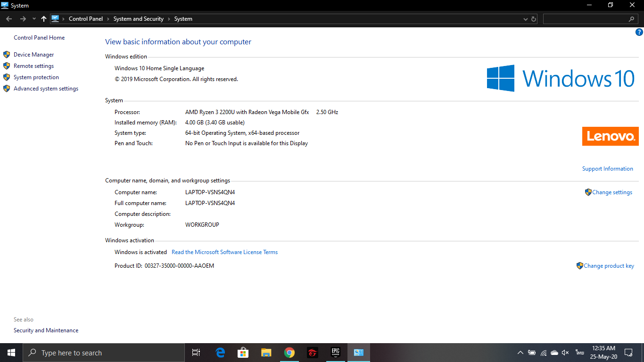Screen dimensions: 644x362
Task: Expand chevron after Control Panel breadcrumb
Action: click(x=108, y=19)
